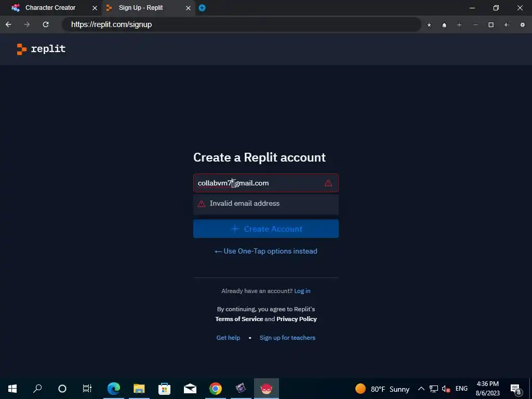Close the Sign Up - Replit tab
Screen dimensions: 532x399
[x=188, y=8]
